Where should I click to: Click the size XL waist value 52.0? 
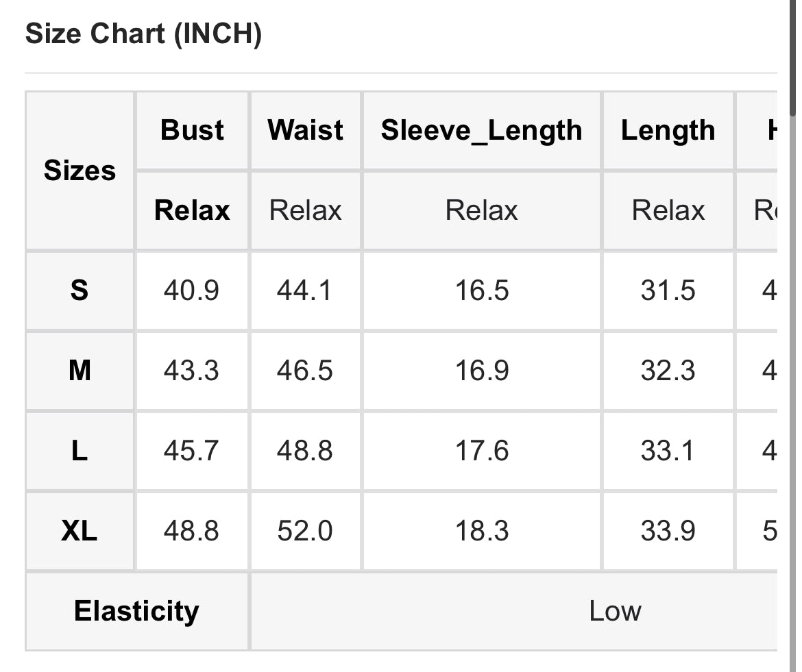(x=305, y=531)
